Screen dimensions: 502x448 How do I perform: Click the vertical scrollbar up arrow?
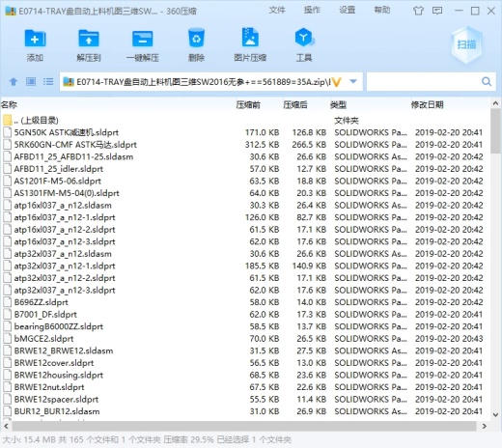click(x=495, y=104)
